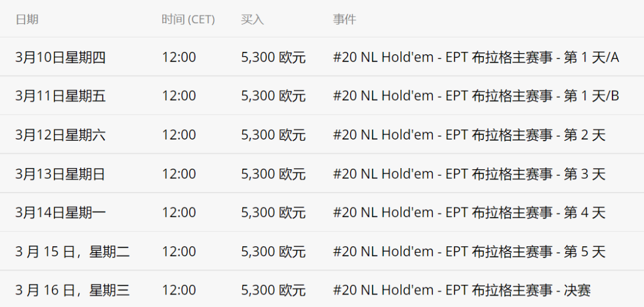Select the 3月14日星期一 date cell
Screen dimensions: 644x307
[60, 212]
